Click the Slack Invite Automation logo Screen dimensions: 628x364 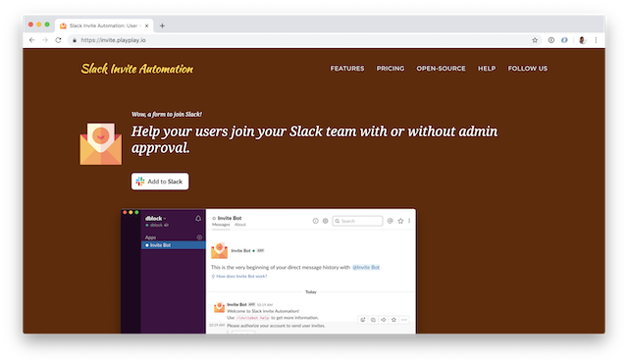click(x=137, y=69)
